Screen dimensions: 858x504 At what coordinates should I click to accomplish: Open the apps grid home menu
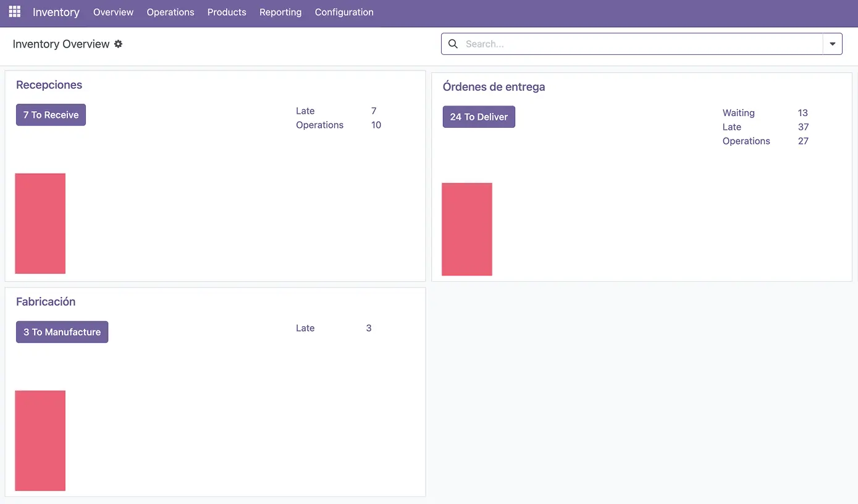pos(14,12)
